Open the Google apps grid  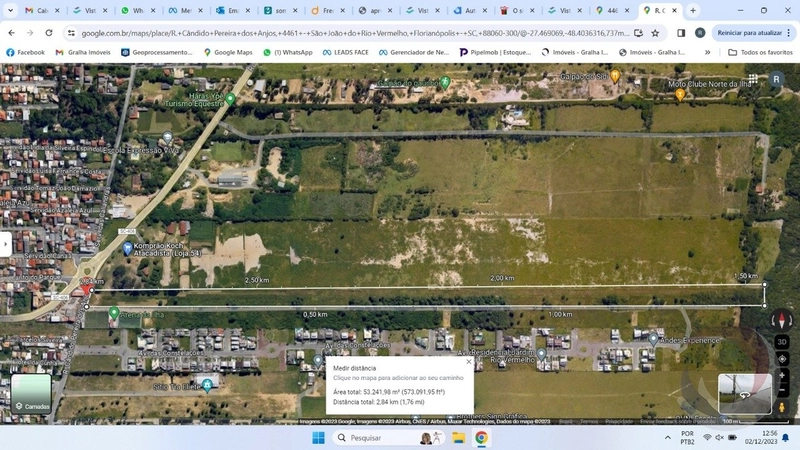[x=753, y=79]
